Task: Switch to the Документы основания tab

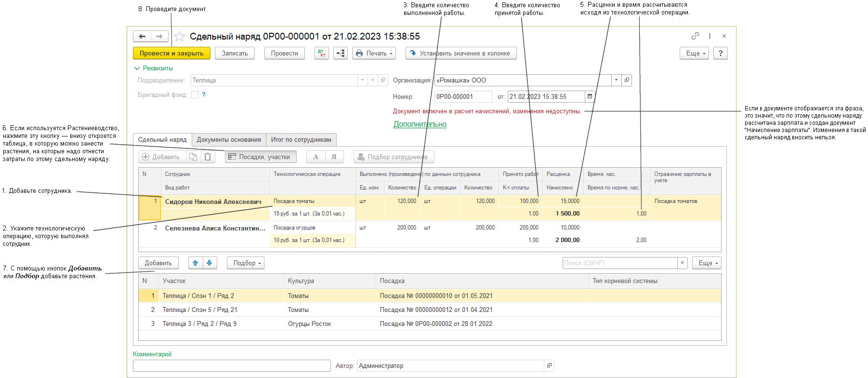Action: [x=229, y=140]
